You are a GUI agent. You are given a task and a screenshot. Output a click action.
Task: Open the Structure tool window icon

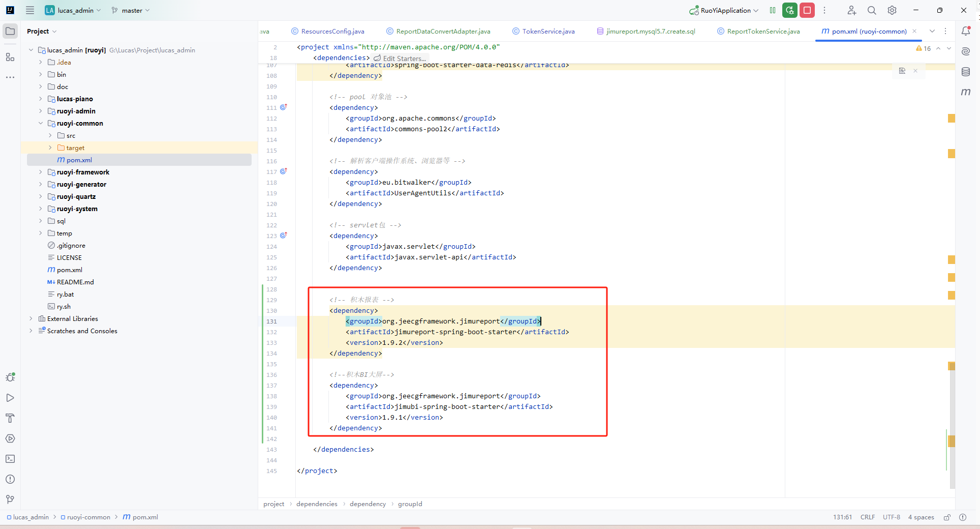10,57
